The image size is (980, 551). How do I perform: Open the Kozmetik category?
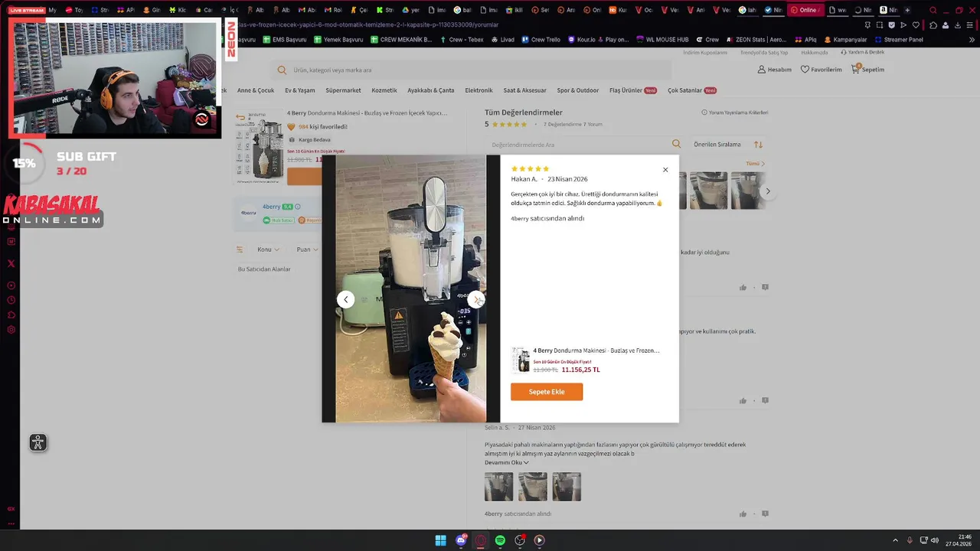[384, 90]
